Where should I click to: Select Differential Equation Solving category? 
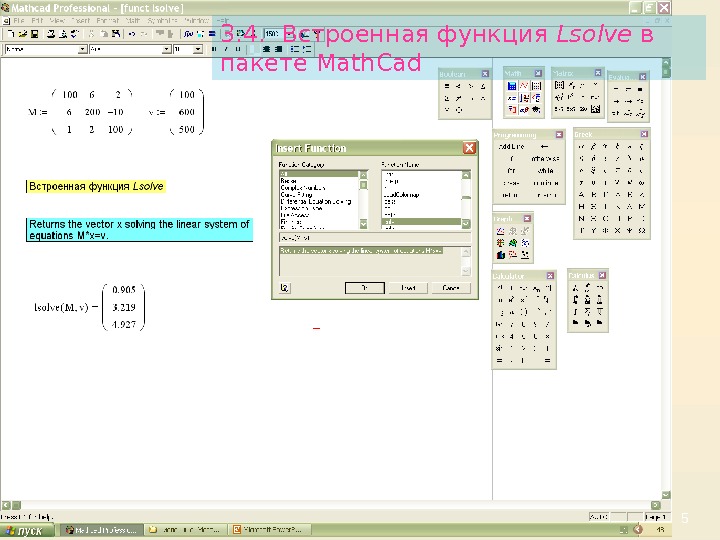pyautogui.click(x=315, y=202)
